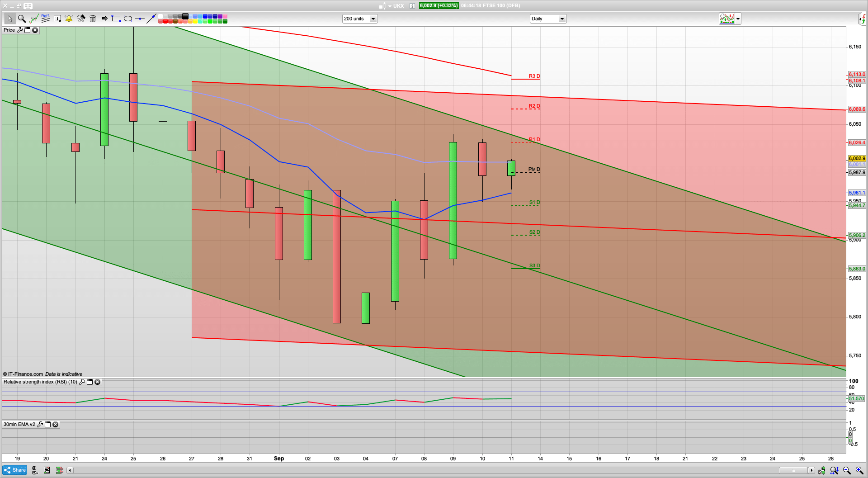Close the RSI indicator panel
Viewport: 868px width, 478px height.
point(98,382)
